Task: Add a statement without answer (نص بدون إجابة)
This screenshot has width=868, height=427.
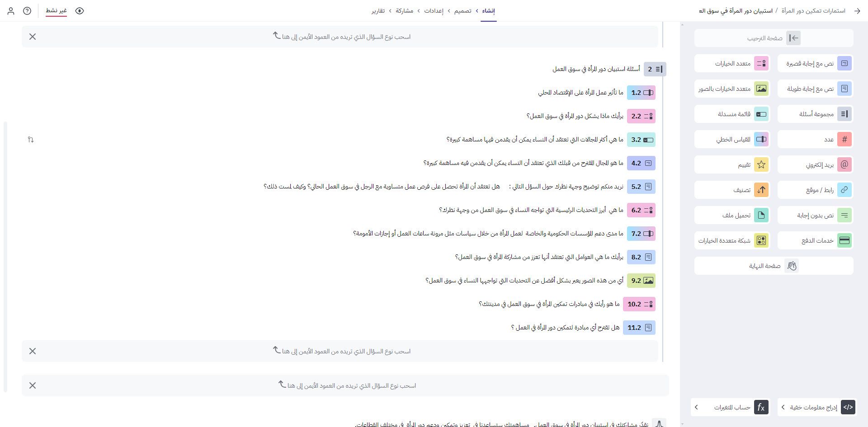Action: point(815,215)
